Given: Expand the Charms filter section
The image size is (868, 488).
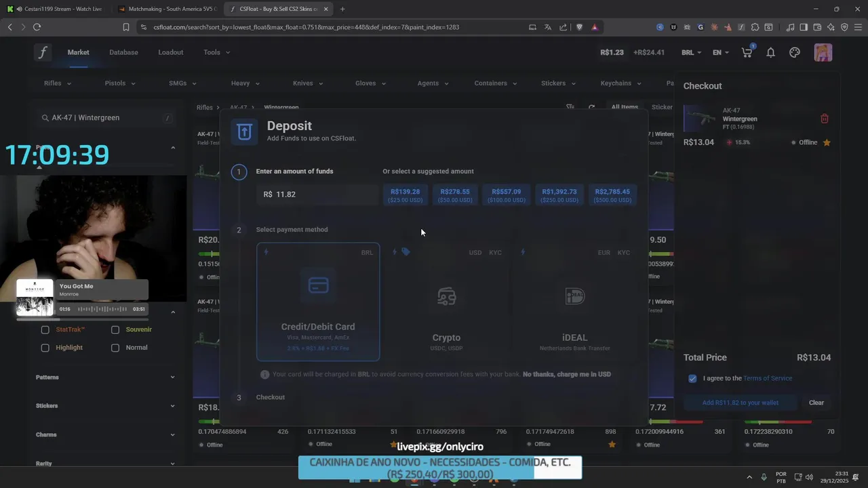Looking at the screenshot, I should (x=105, y=434).
